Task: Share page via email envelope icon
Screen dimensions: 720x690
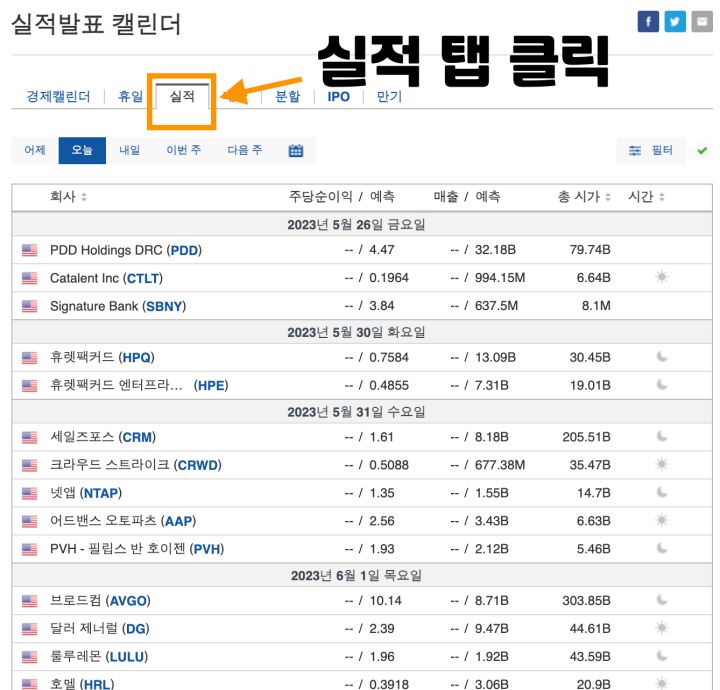Action: coord(702,22)
